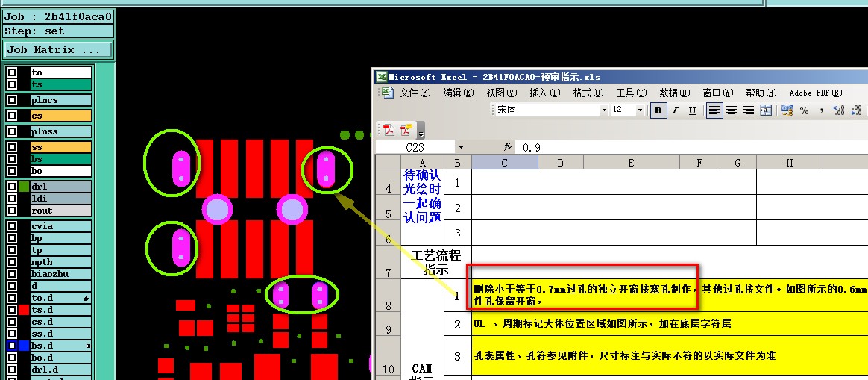Open the 宋体 font name dropdown
This screenshot has width=868, height=380.
(x=604, y=110)
